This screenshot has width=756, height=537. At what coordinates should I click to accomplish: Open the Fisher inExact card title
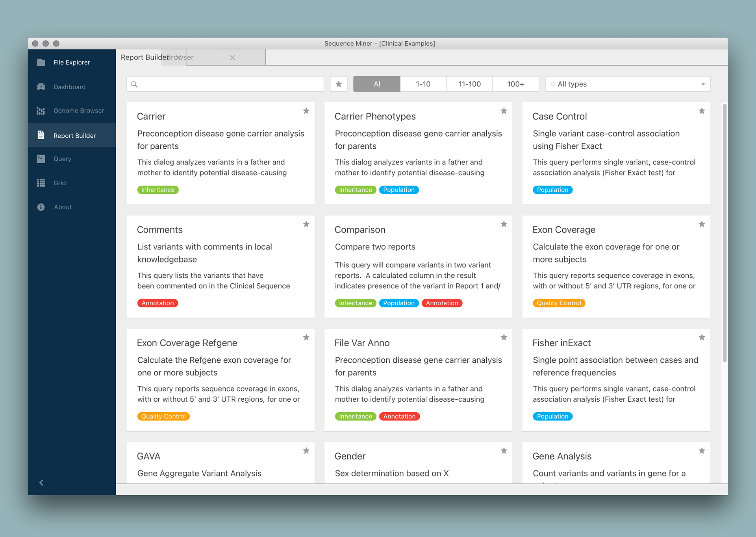point(561,343)
